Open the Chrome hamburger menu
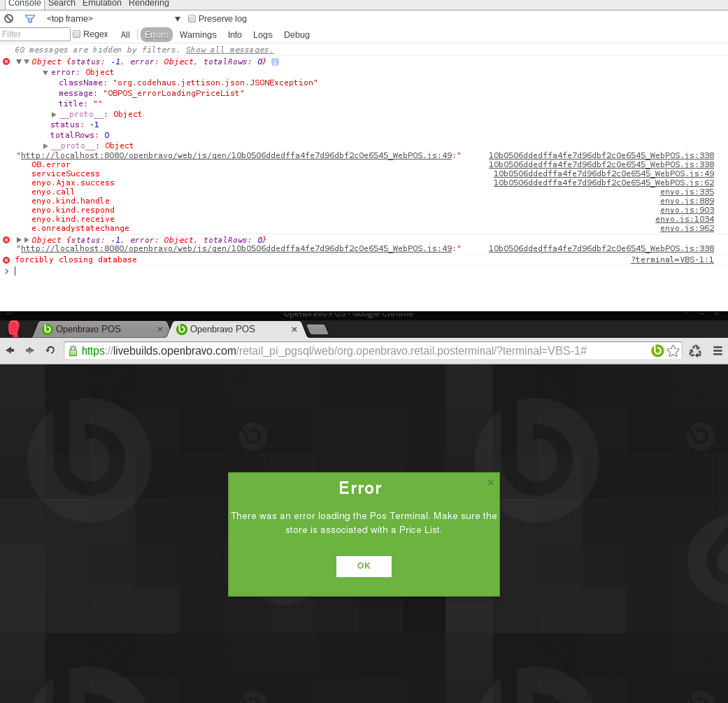728x703 pixels. [718, 351]
